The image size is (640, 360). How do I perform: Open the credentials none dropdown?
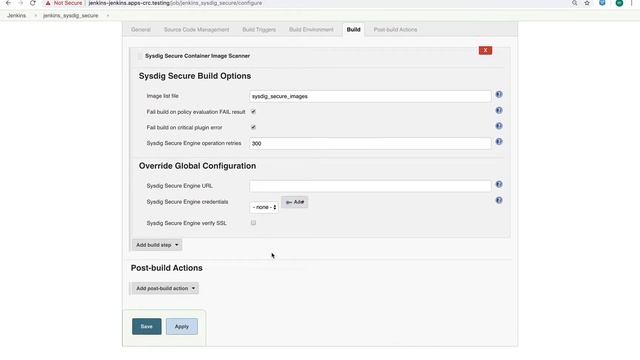[264, 207]
